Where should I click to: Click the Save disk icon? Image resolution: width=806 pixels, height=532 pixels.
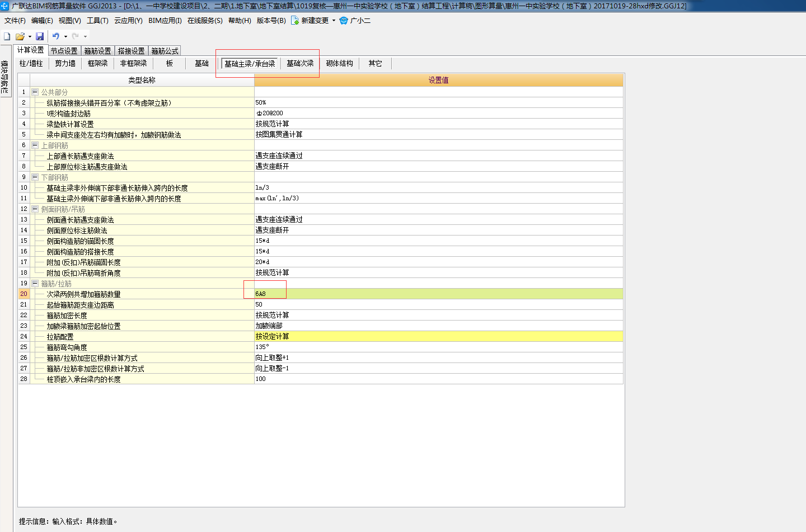pyautogui.click(x=40, y=36)
